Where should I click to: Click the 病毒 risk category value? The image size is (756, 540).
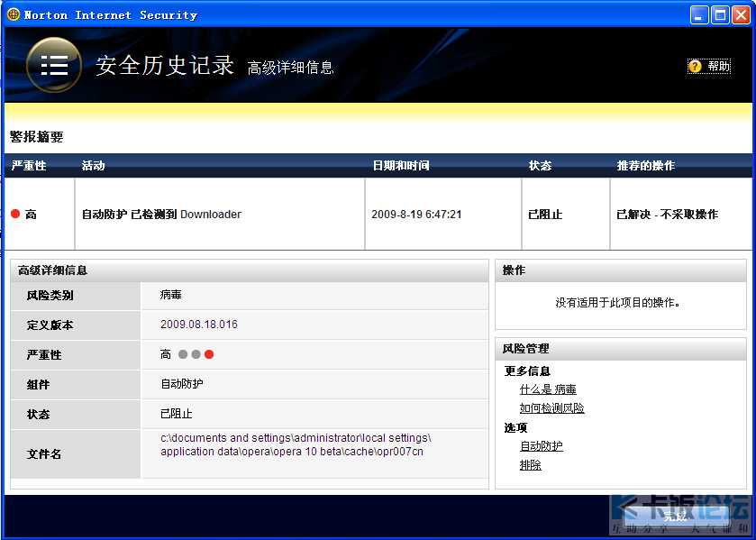click(170, 295)
